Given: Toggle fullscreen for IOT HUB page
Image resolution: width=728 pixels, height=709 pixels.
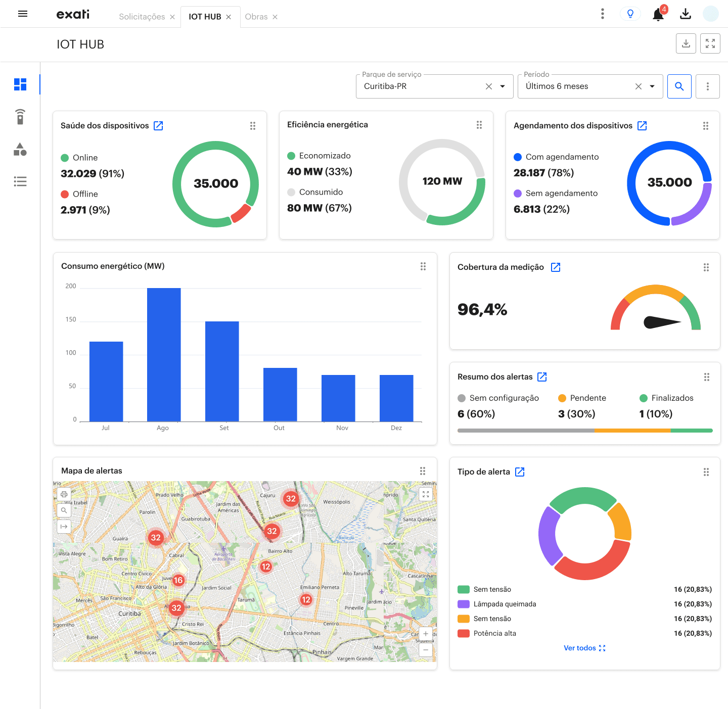Looking at the screenshot, I should pos(710,43).
